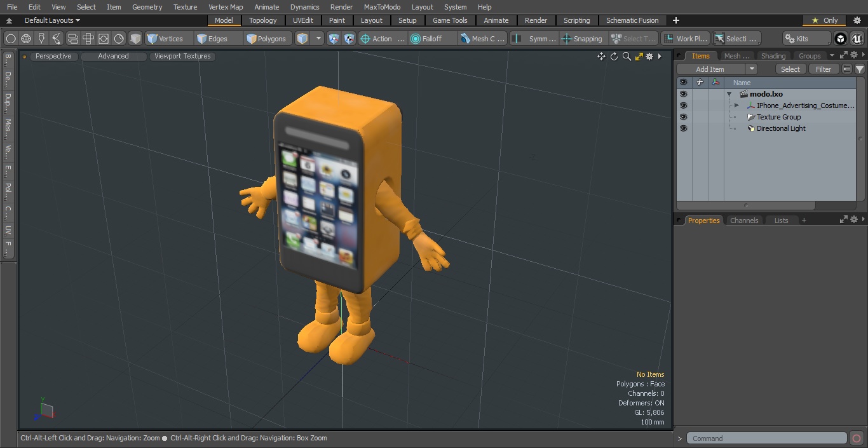
Task: Toggle visibility eye for IPhone_Advertising_Costume item
Action: point(683,105)
